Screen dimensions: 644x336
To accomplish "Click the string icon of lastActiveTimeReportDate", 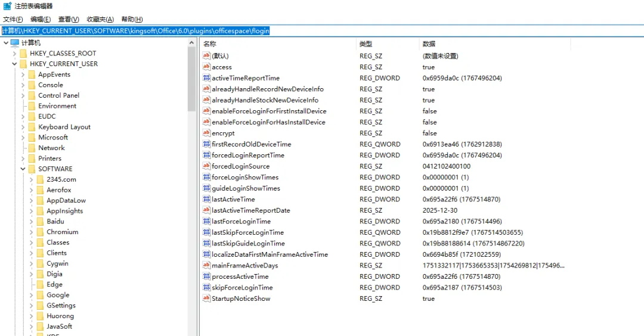I will [x=206, y=210].
